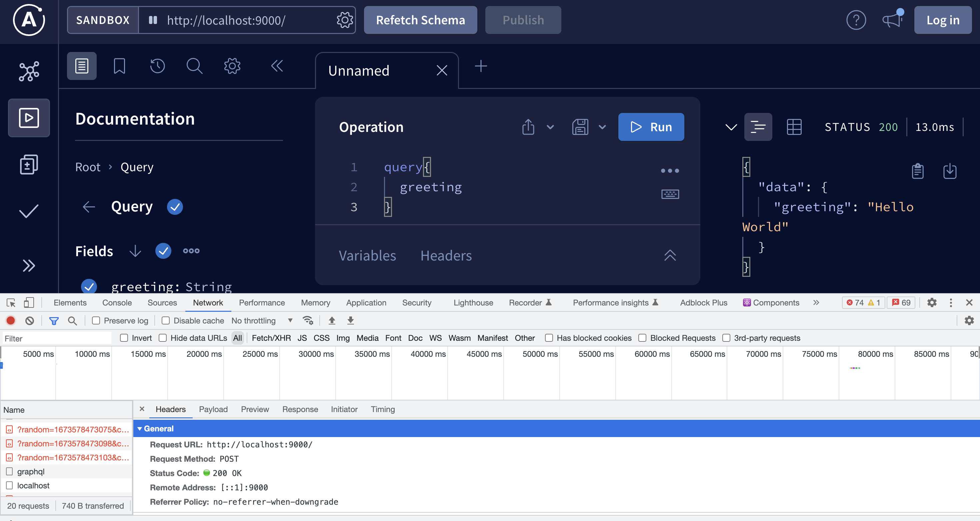Switch response to table view
Screen dimensions: 980x521
(794, 127)
